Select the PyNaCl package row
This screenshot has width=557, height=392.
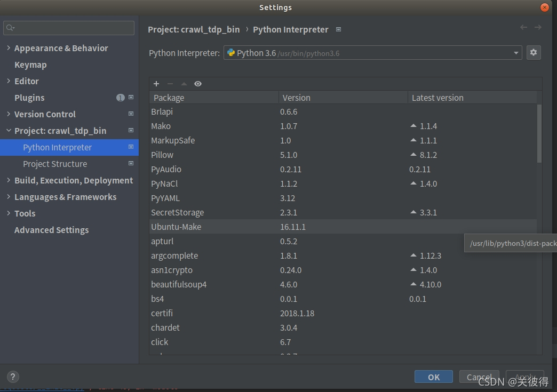tap(343, 183)
